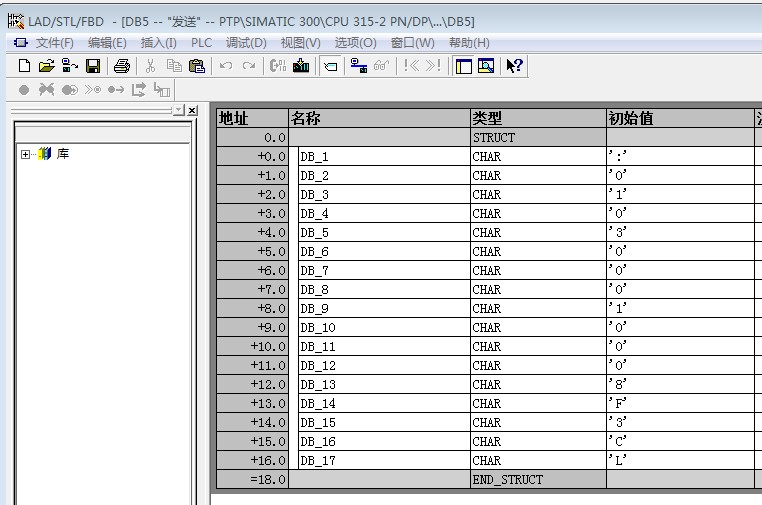Toggle the Details view icon
This screenshot has width=762, height=505.
[486, 66]
